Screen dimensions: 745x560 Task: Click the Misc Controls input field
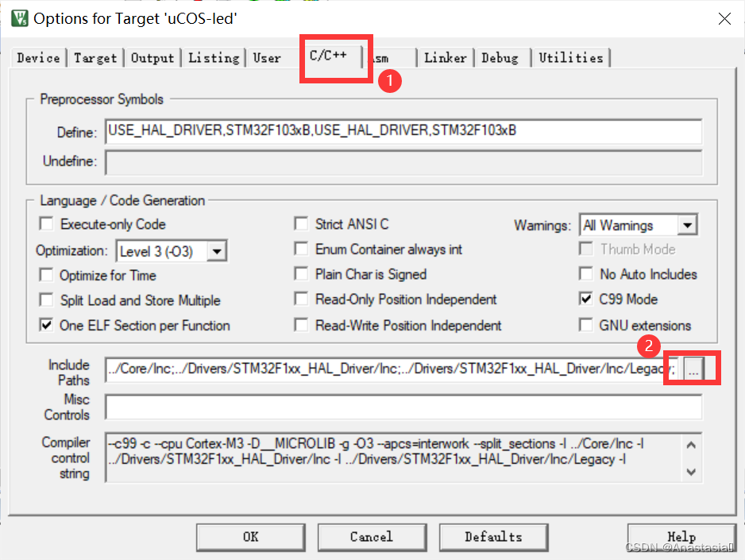coord(403,407)
